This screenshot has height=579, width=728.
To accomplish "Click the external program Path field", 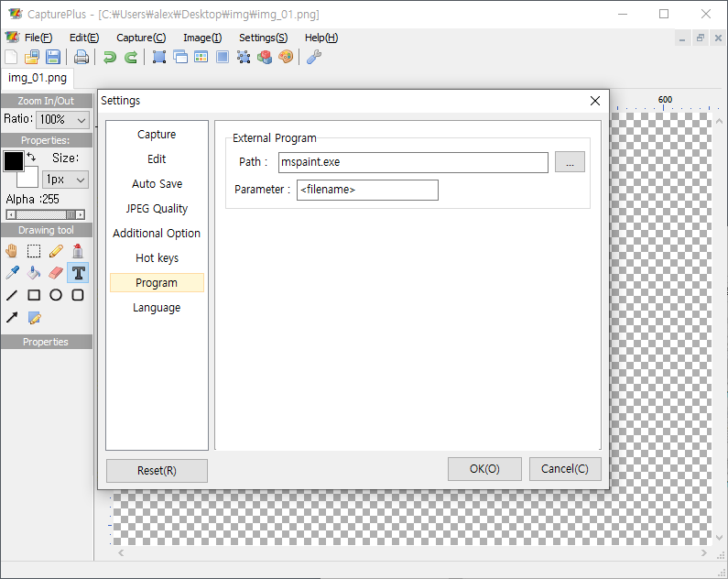I will pos(412,162).
